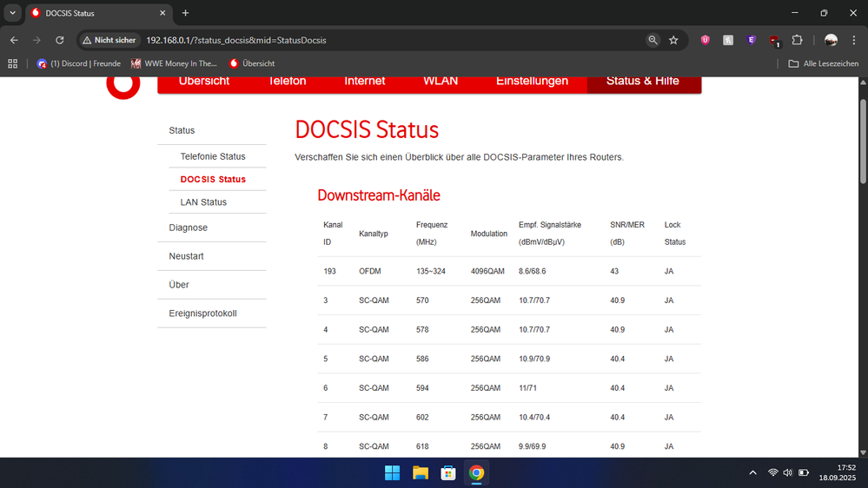Click the Nicht sicher security warning
The width and height of the screenshot is (868, 488).
tap(109, 41)
